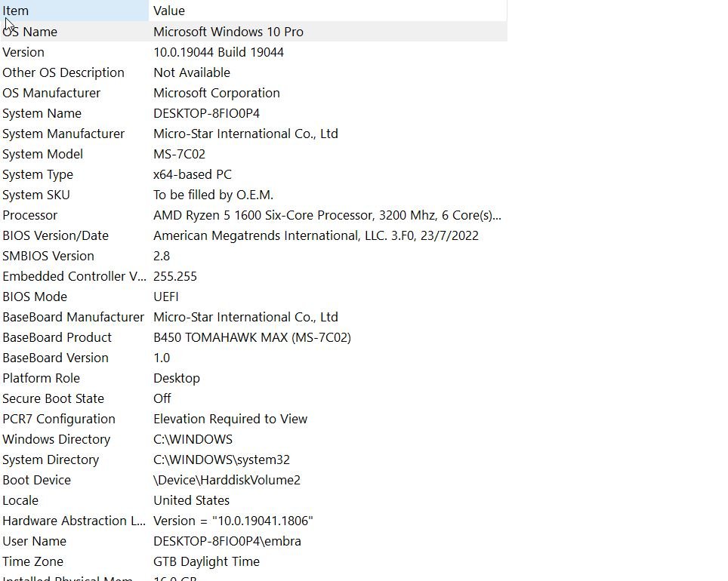Click the American Megatrends BIOS value
The image size is (728, 581).
[x=316, y=235]
